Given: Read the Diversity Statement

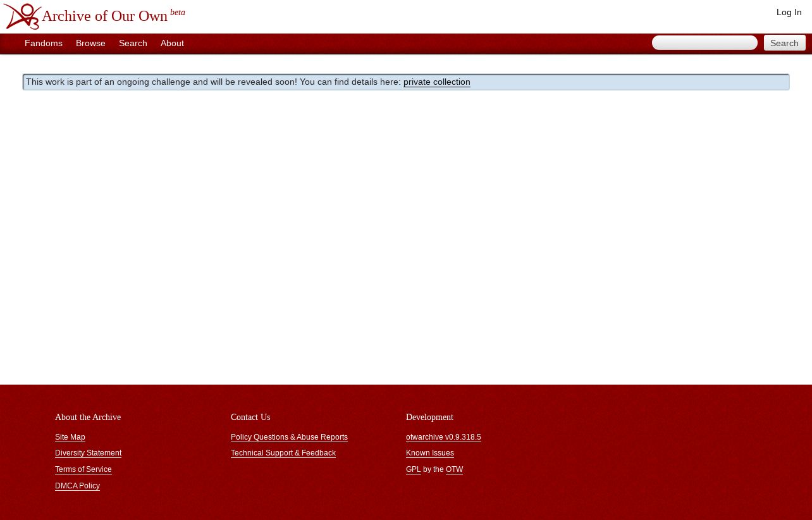Looking at the screenshot, I should (x=88, y=453).
